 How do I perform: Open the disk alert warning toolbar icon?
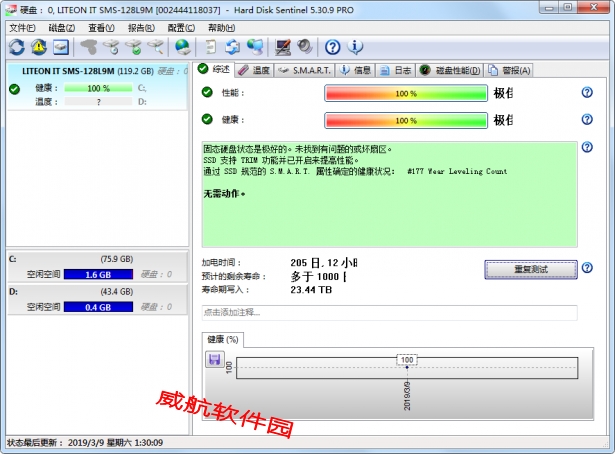(39, 47)
